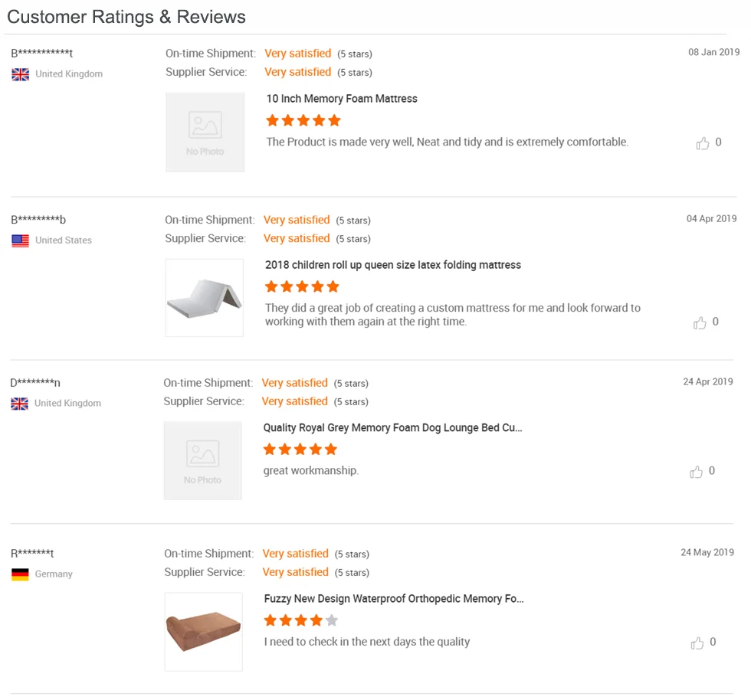Click the folding mattress product thumbnail
This screenshot has width=751, height=700.
click(x=205, y=298)
